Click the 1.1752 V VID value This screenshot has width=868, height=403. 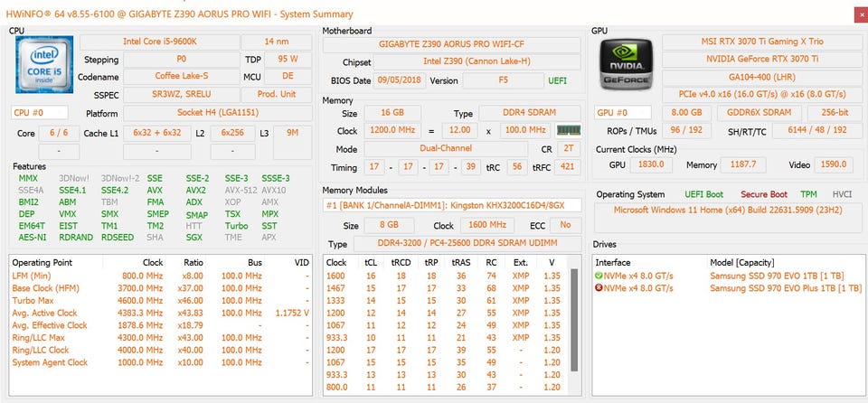tap(292, 313)
